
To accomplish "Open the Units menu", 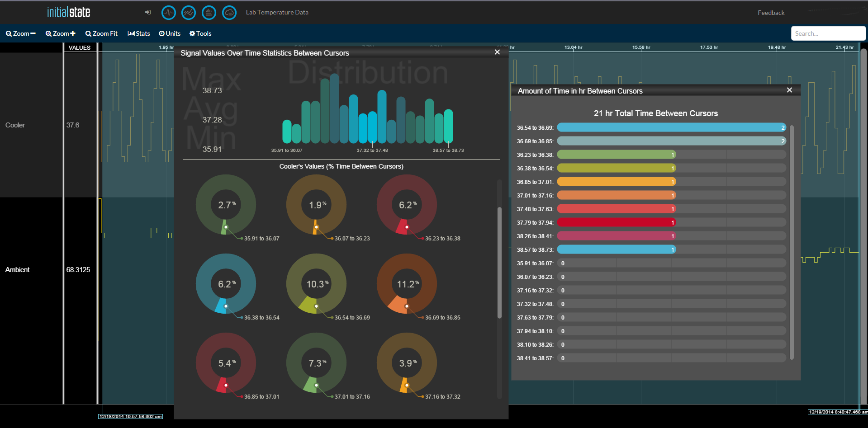I will click(x=170, y=33).
